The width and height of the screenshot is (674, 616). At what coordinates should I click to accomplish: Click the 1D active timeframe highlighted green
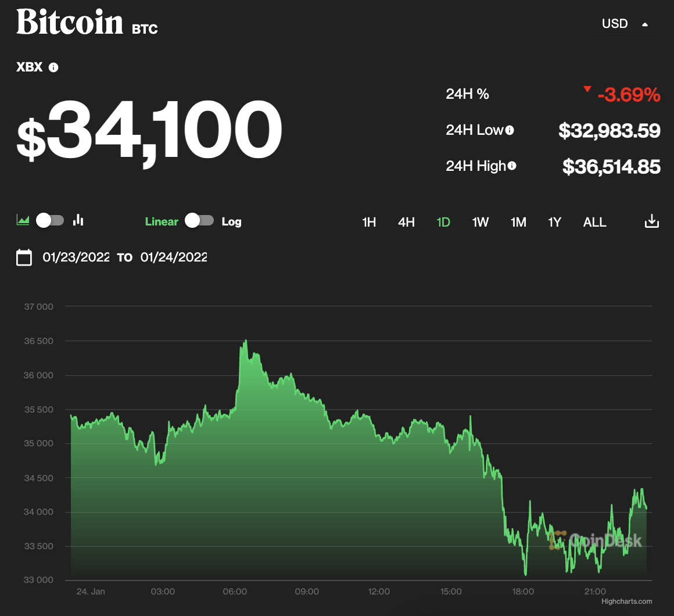443,222
